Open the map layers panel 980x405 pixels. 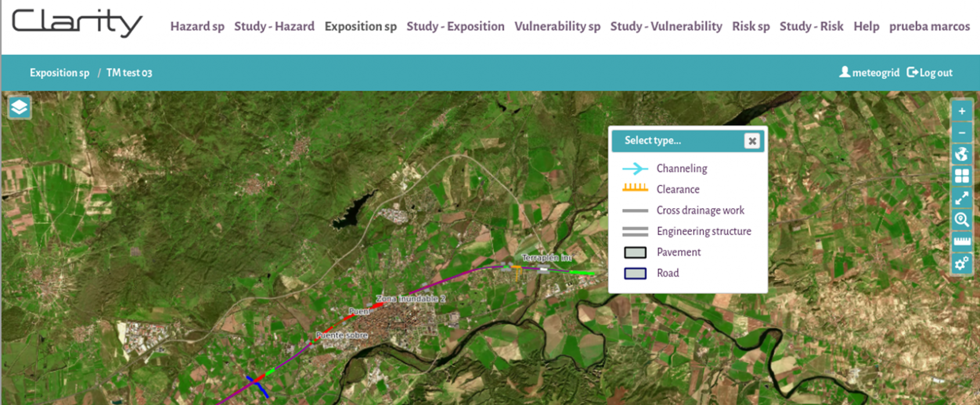click(19, 107)
